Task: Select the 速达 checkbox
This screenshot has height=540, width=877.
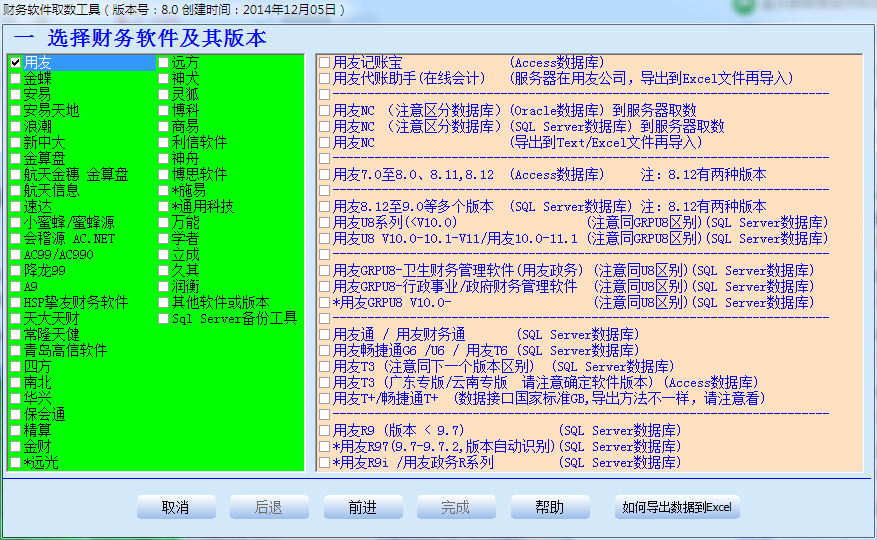Action: [x=16, y=207]
